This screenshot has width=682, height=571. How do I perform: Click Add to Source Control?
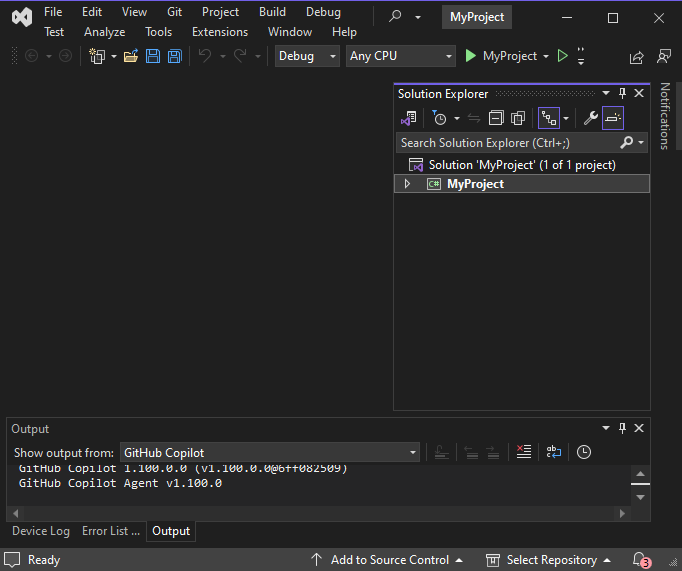[388, 560]
